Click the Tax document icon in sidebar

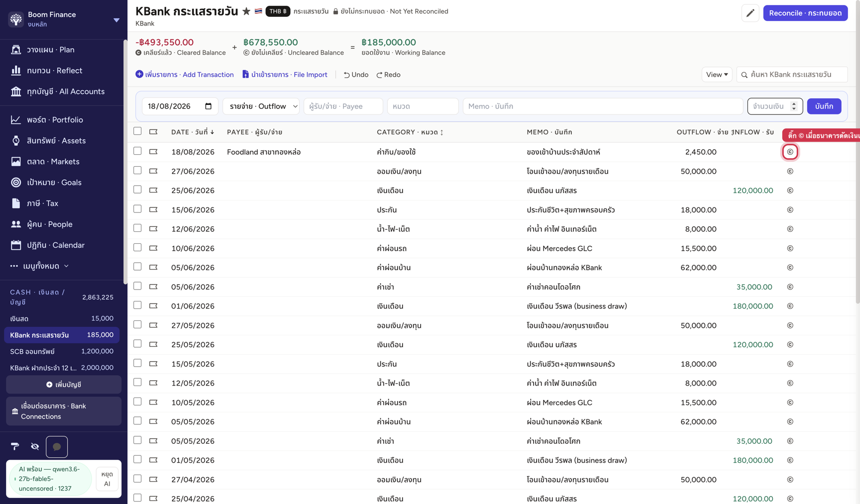pyautogui.click(x=16, y=203)
